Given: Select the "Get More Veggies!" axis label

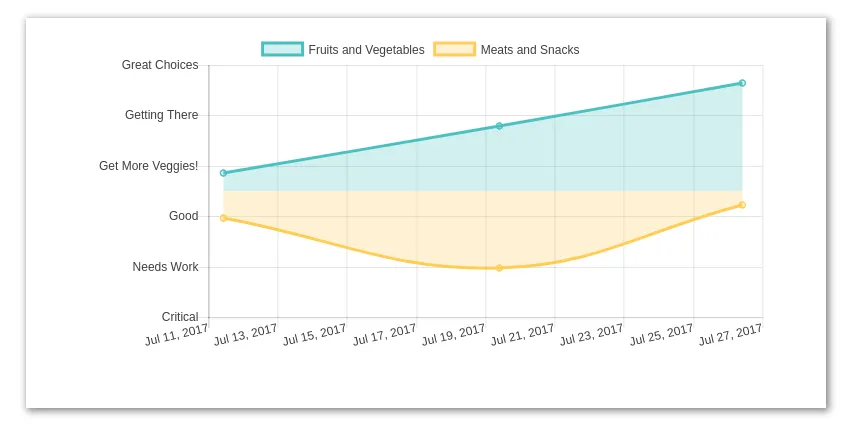Looking at the screenshot, I should 148,166.
